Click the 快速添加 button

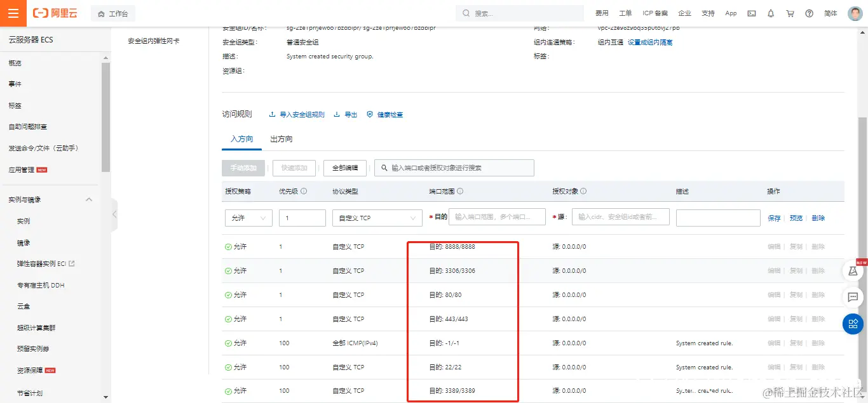[294, 168]
